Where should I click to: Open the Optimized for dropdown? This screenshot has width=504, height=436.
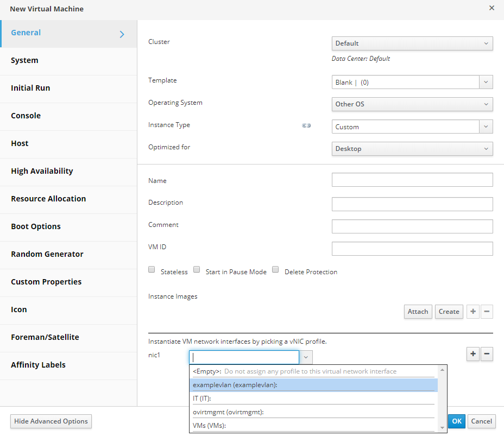coord(412,149)
